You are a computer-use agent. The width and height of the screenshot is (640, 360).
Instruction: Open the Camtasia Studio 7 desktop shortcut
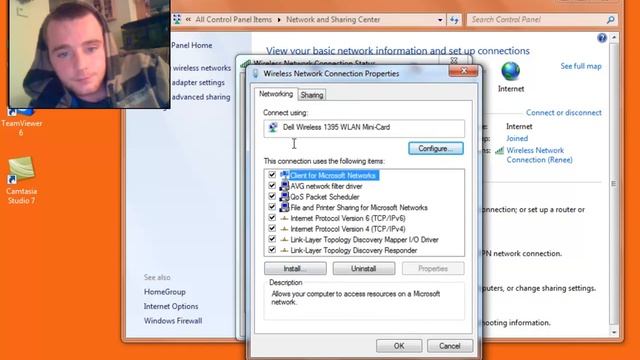[21, 180]
